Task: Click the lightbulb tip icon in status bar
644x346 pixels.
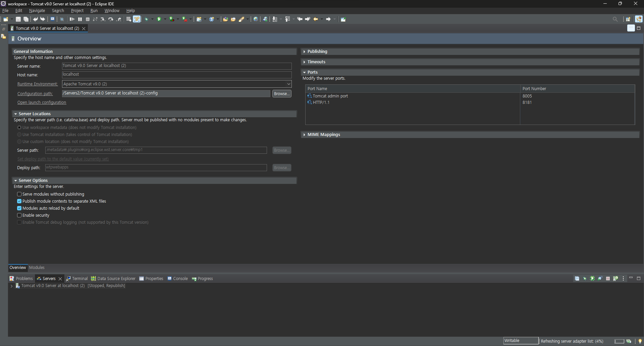Action: click(640, 341)
